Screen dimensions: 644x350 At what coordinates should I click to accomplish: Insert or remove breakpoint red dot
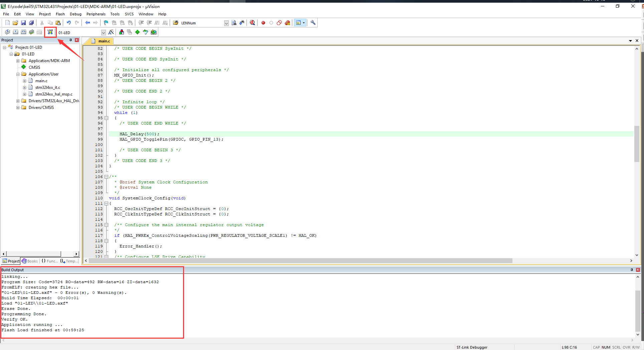click(x=263, y=23)
